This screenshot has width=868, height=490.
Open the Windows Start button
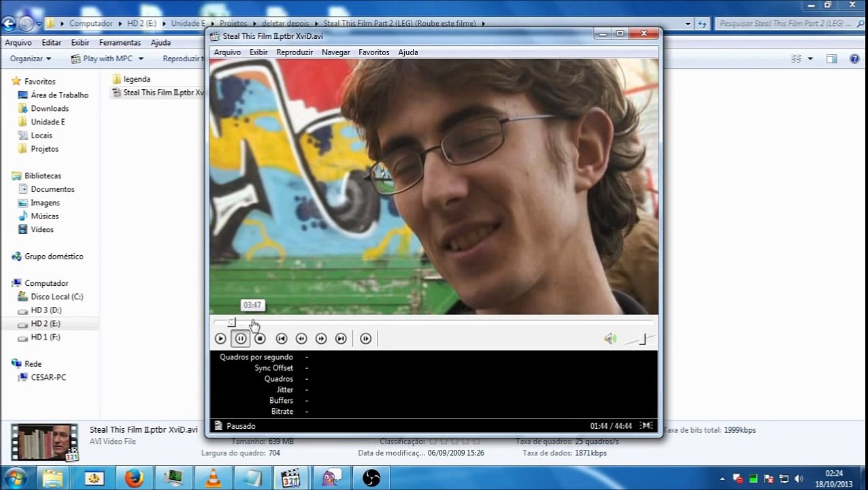tap(16, 478)
